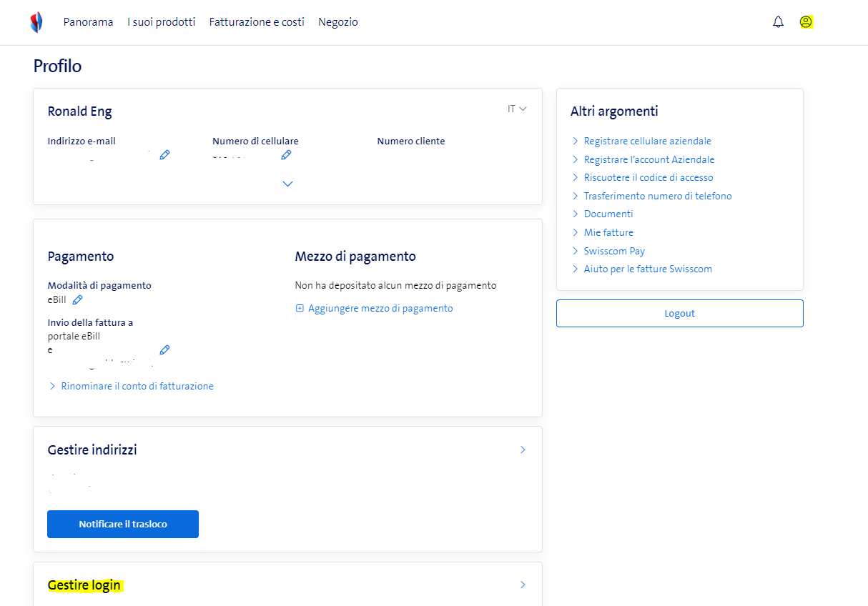This screenshot has height=606, width=868.
Task: Open the IT language dropdown
Action: pos(517,109)
